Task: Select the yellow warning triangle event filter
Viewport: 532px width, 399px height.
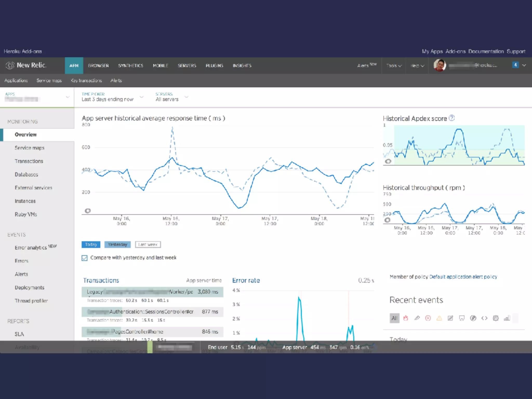Action: [x=439, y=318]
